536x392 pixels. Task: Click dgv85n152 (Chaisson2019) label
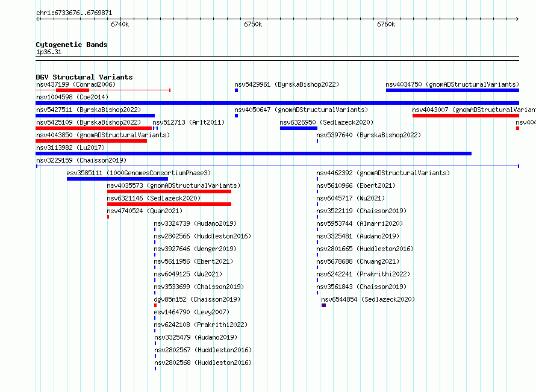(197, 299)
